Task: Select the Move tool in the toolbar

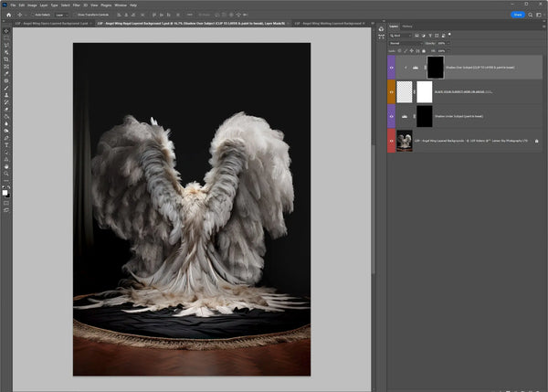Action: click(6, 30)
